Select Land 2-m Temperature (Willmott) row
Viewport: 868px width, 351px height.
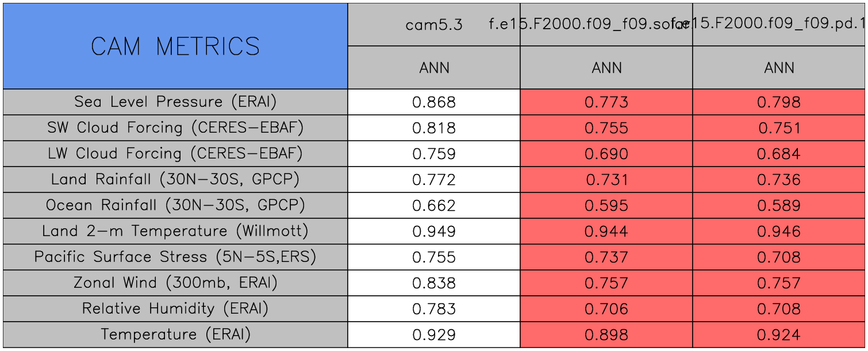175,231
